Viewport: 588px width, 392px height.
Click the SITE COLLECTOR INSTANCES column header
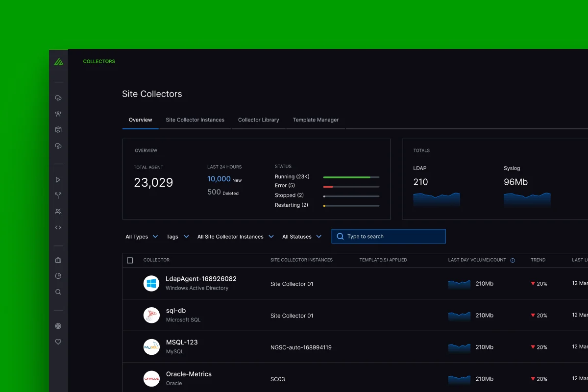tap(301, 260)
